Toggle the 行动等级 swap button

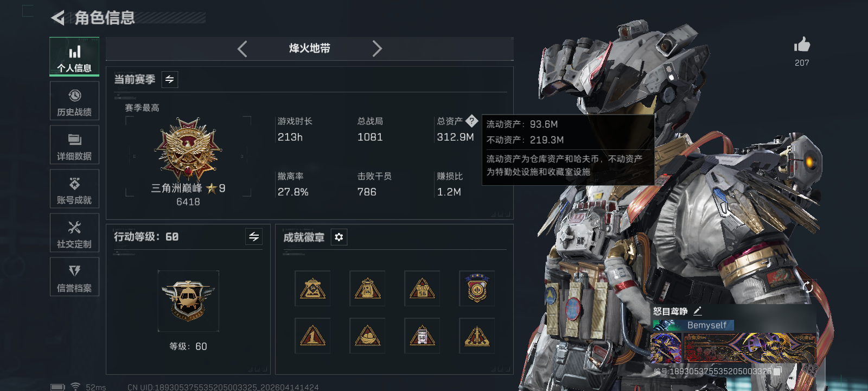(x=254, y=236)
